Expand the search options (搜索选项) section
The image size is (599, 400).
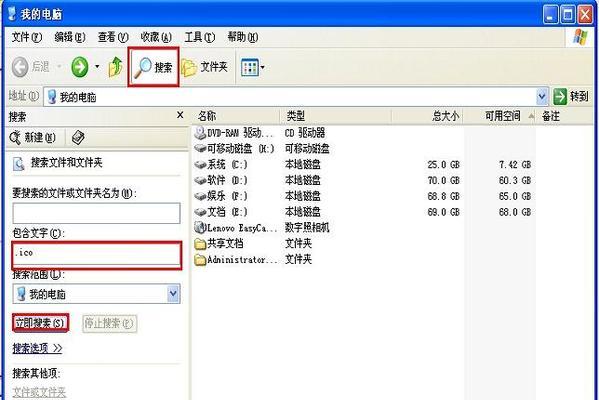point(37,348)
